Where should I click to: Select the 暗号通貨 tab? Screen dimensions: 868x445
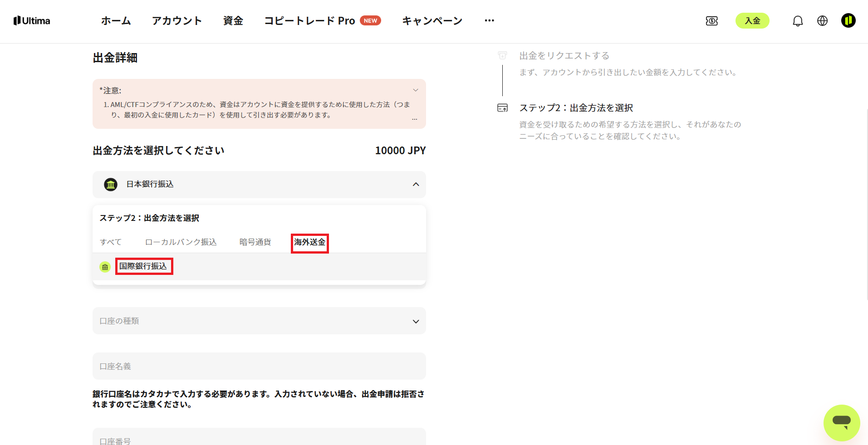pyautogui.click(x=255, y=242)
